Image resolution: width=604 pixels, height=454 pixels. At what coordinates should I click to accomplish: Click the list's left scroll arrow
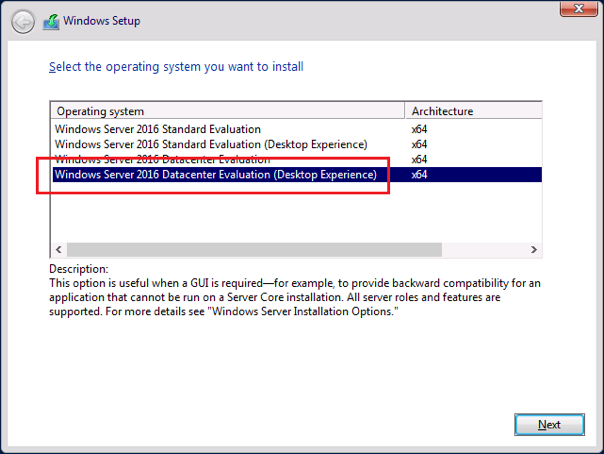(58, 249)
